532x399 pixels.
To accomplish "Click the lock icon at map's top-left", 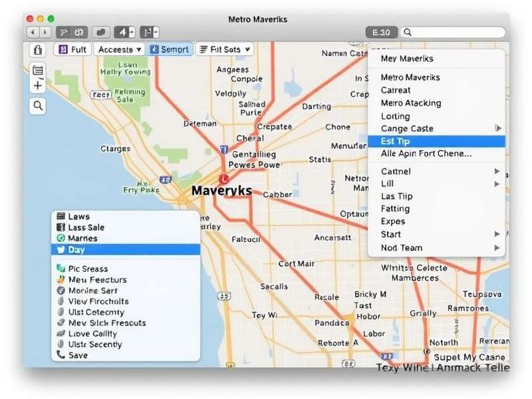I will click(38, 50).
